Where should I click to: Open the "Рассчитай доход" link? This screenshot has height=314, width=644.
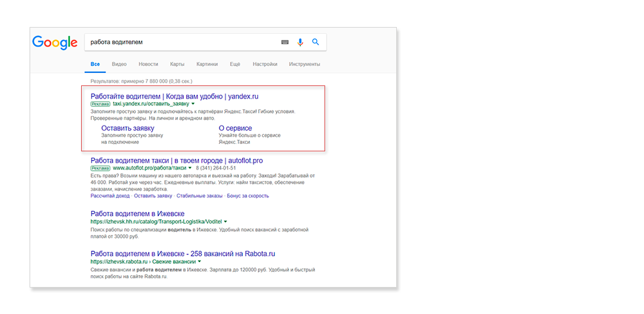[109, 196]
